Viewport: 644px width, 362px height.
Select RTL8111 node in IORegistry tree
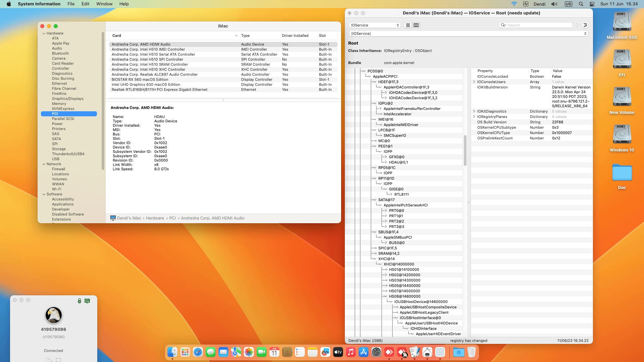401,194
